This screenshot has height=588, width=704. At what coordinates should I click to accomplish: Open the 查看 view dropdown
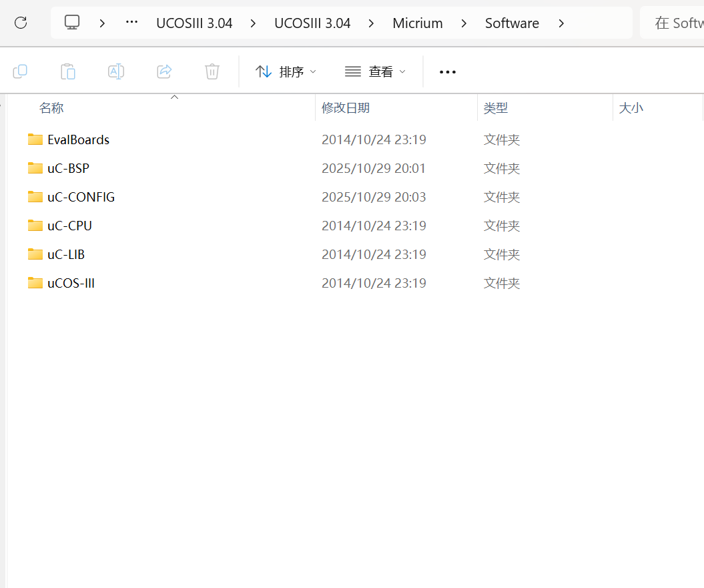[x=375, y=71]
